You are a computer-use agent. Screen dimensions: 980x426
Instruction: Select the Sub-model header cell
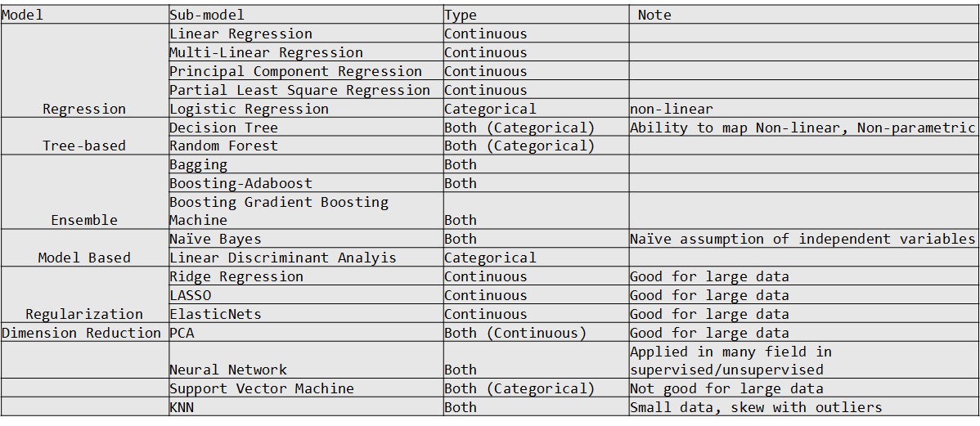click(x=306, y=15)
